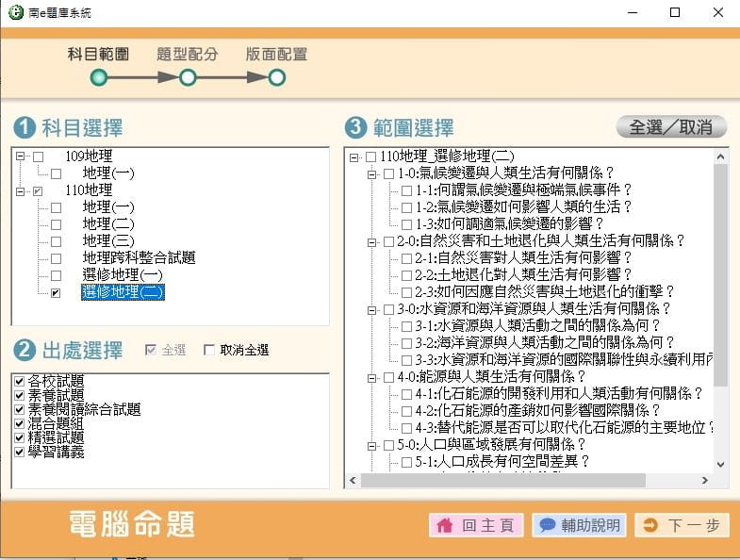Uncheck 精選試題 source
This screenshot has height=560, width=740.
point(20,437)
